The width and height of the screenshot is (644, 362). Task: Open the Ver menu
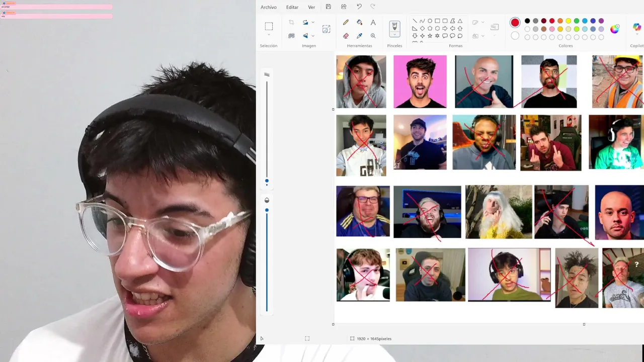(311, 7)
